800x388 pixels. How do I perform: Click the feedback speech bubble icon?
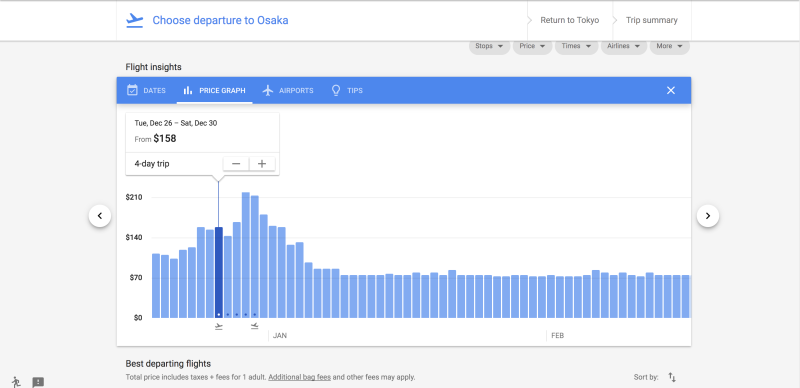[38, 382]
